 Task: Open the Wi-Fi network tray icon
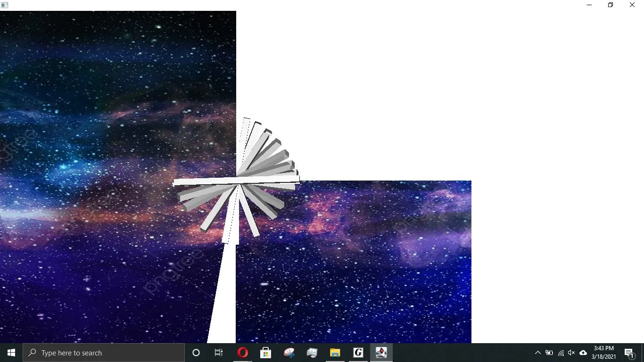coord(561,353)
